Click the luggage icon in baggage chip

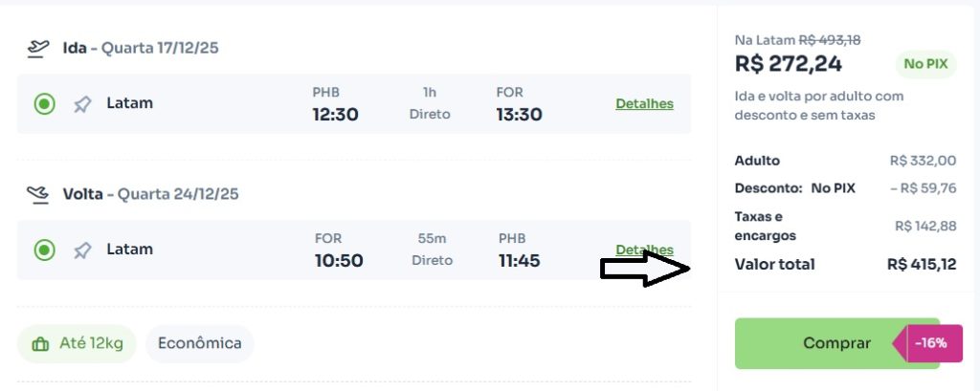[x=40, y=344]
